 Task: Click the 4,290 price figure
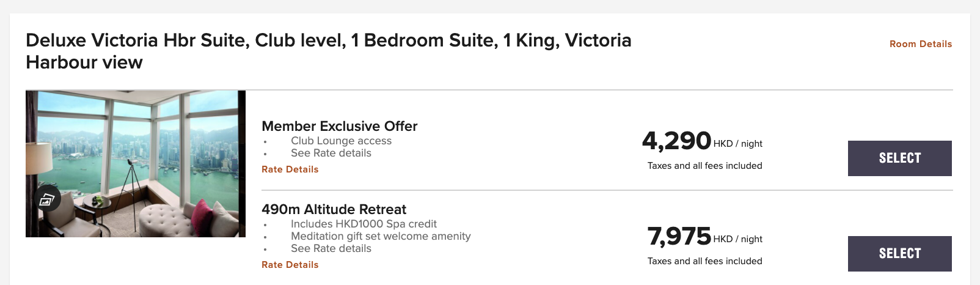pyautogui.click(x=676, y=141)
